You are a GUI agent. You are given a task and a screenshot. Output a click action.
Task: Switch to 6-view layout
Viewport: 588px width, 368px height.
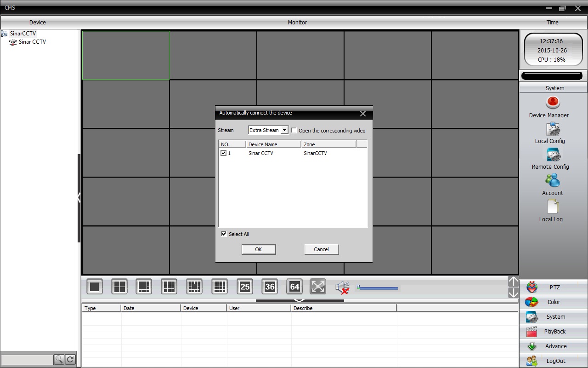point(144,287)
